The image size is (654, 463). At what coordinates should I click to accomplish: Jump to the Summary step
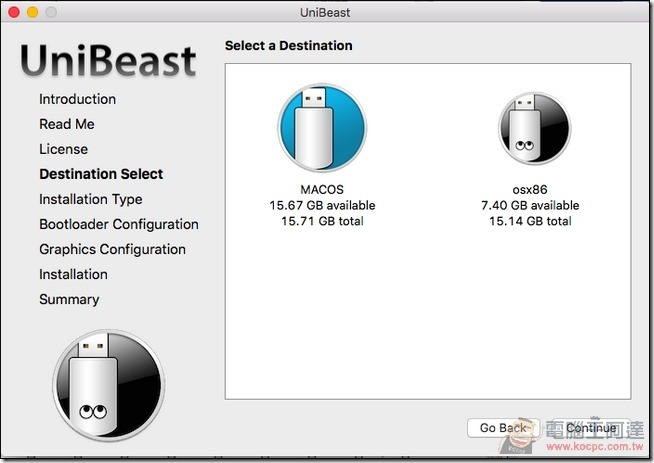[69, 299]
